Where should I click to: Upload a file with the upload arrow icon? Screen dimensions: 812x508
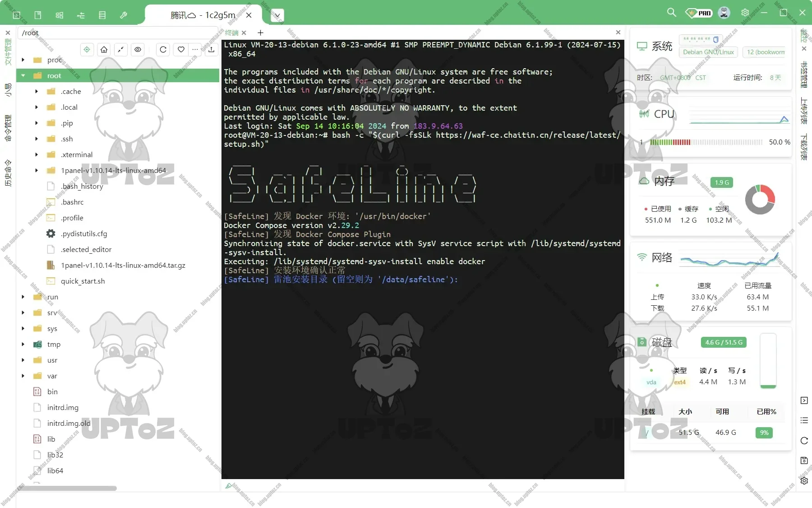tap(211, 50)
